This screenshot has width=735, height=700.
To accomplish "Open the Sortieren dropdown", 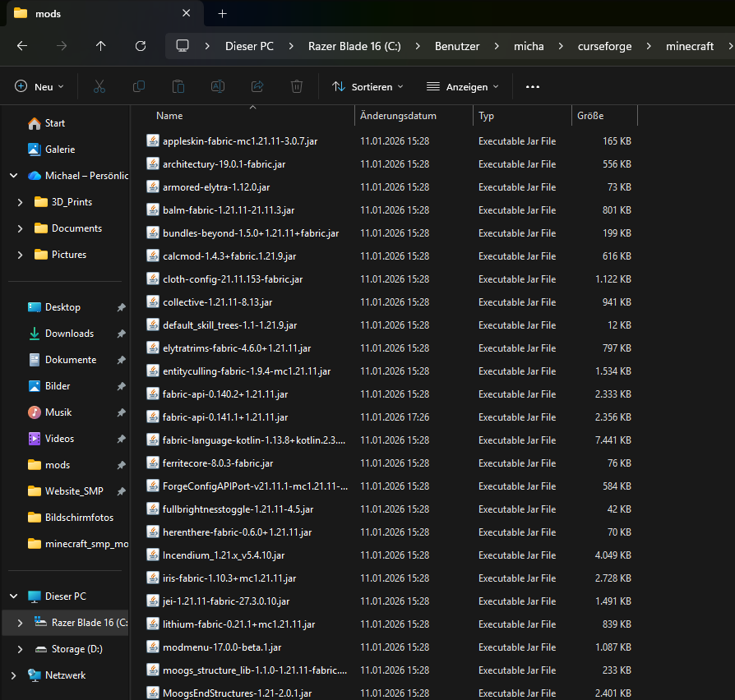I will [x=367, y=86].
